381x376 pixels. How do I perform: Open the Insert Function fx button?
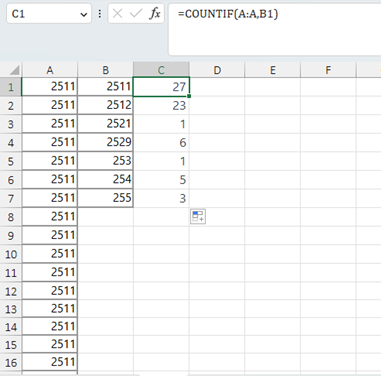(155, 14)
